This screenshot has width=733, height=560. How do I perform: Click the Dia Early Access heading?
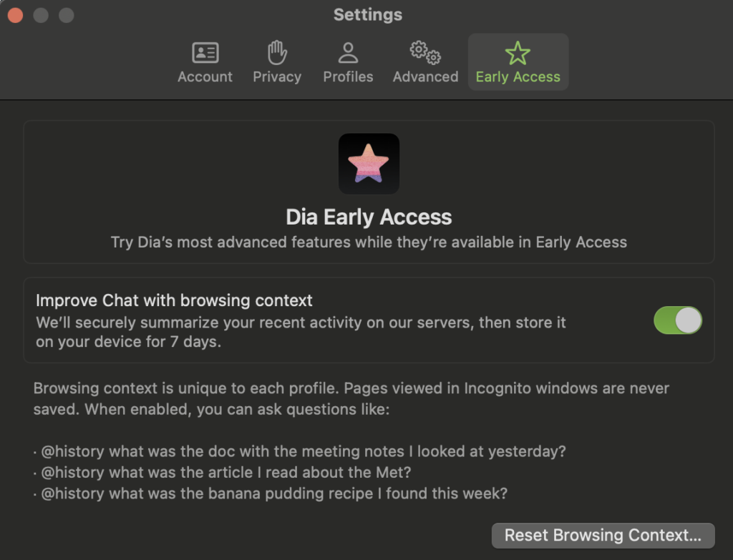(369, 217)
